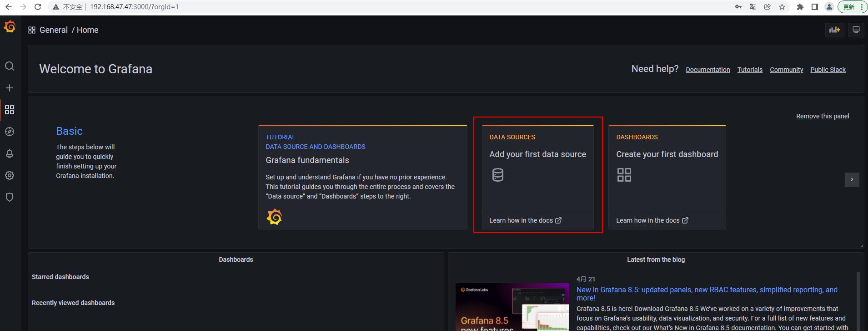
Task: Click the insecure site warning triangle icon
Action: (56, 7)
